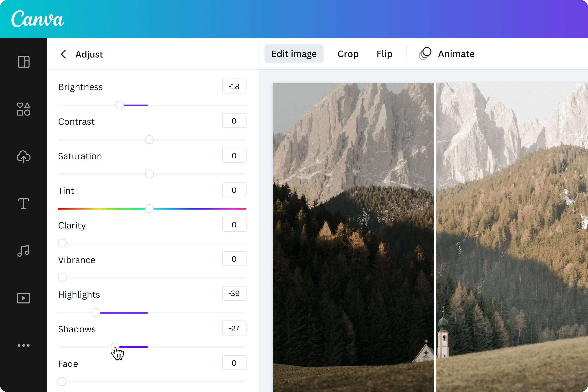Select the Text tool in the sidebar
This screenshot has width=588, height=392.
click(23, 203)
